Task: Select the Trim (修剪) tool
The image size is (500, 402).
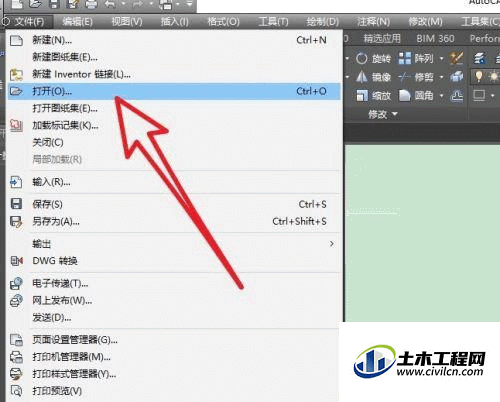Action: [x=416, y=77]
